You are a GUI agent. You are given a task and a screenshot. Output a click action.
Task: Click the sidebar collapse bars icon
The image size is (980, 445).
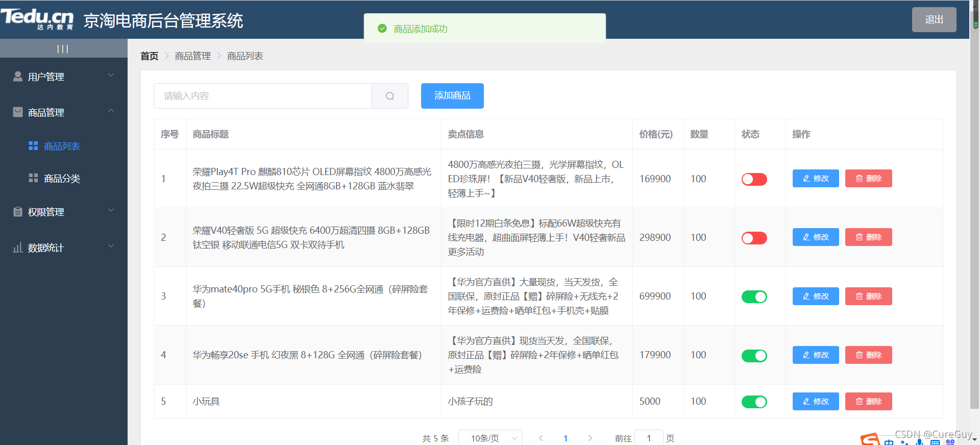click(63, 49)
